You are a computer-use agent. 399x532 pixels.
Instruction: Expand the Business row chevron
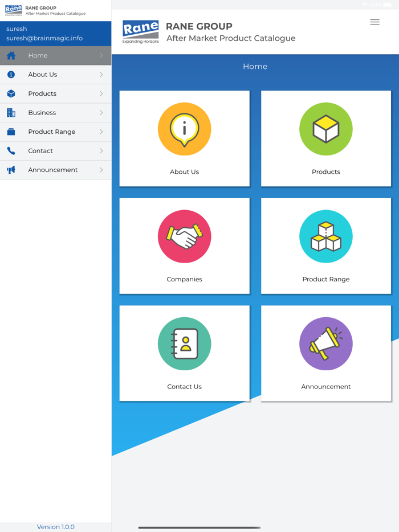coord(101,113)
